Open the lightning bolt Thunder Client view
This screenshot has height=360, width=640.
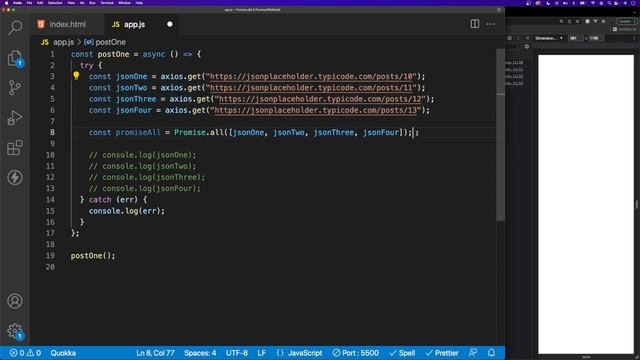15,178
